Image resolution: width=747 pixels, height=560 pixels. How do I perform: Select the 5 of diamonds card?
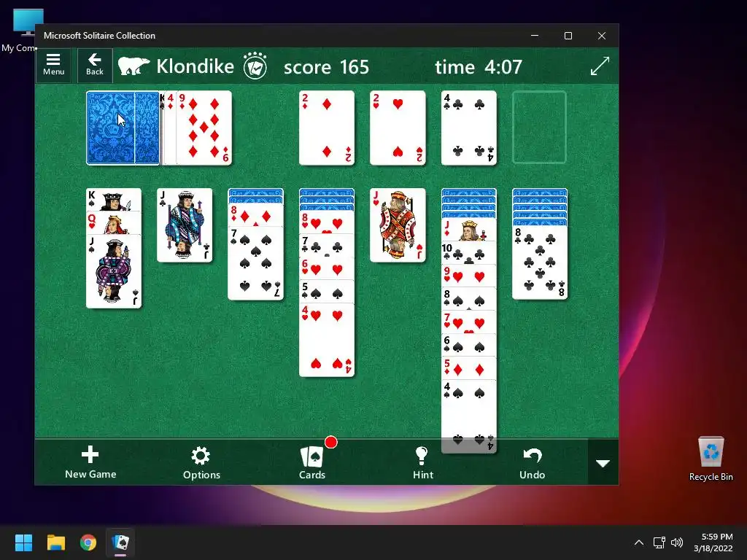[x=469, y=368]
